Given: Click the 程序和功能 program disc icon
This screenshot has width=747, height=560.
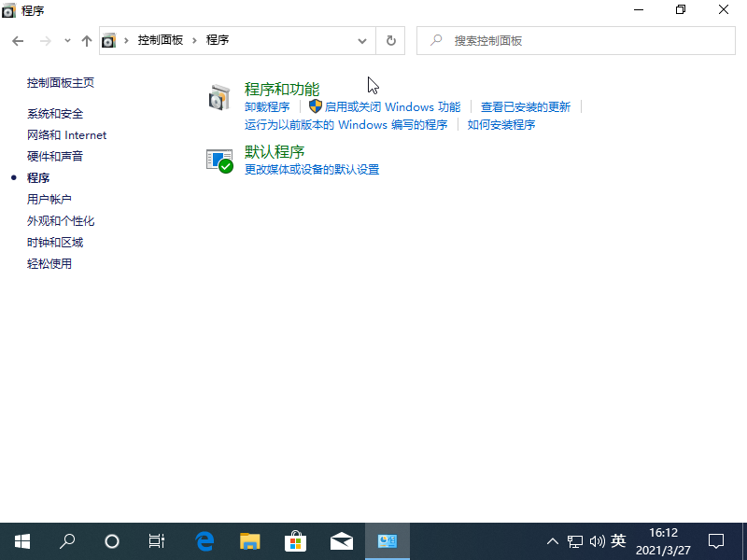Looking at the screenshot, I should [219, 97].
